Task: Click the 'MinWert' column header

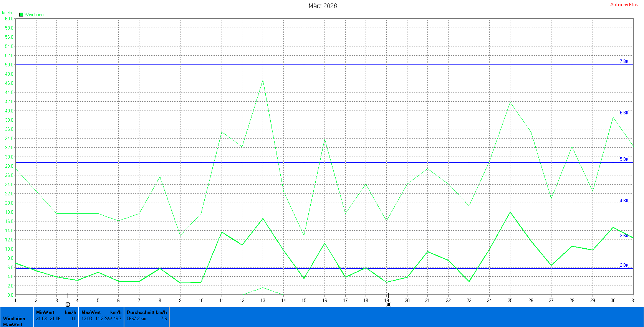Action: click(45, 312)
